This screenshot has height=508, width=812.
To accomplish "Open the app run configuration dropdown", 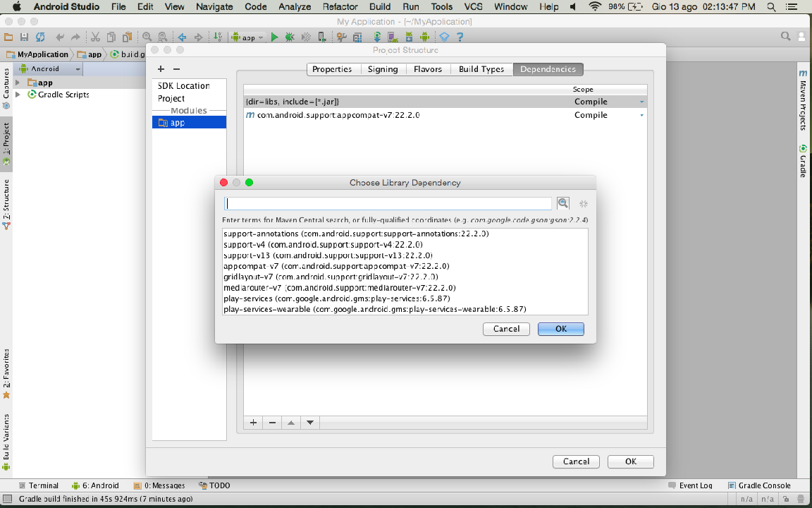I will [247, 37].
